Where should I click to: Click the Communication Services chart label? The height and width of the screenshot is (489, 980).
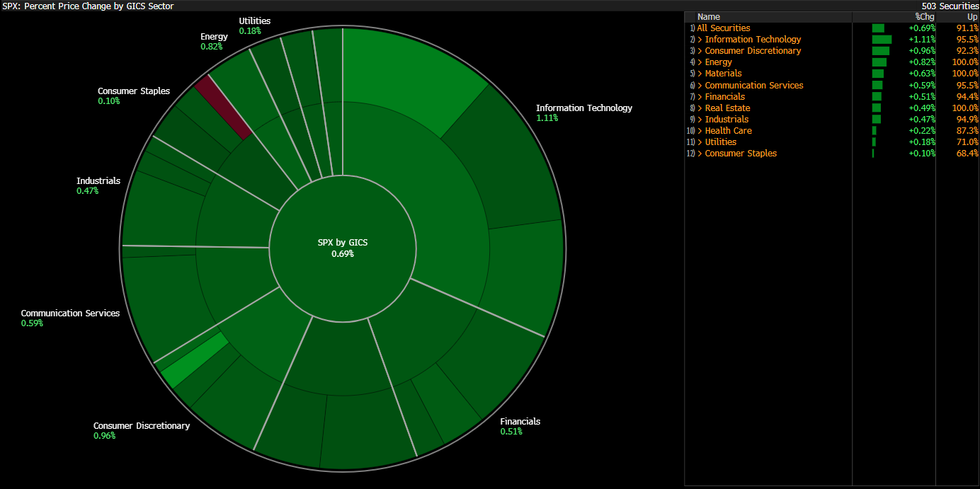pos(70,313)
